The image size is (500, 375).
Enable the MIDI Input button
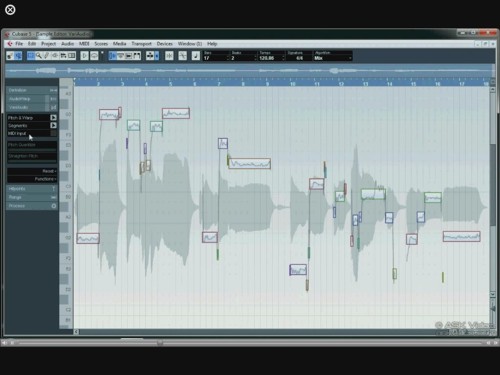[x=53, y=133]
